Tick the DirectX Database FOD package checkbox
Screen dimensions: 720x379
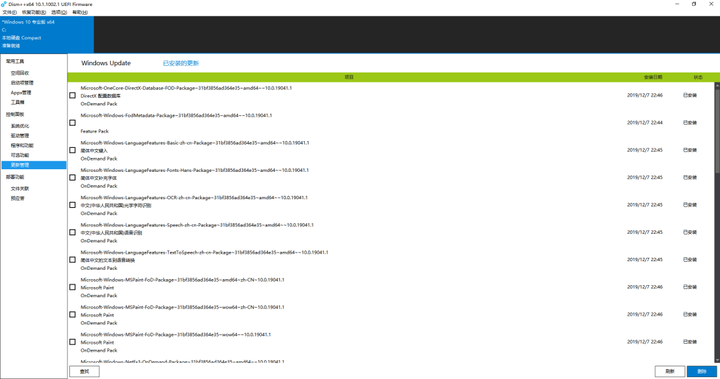[73, 96]
